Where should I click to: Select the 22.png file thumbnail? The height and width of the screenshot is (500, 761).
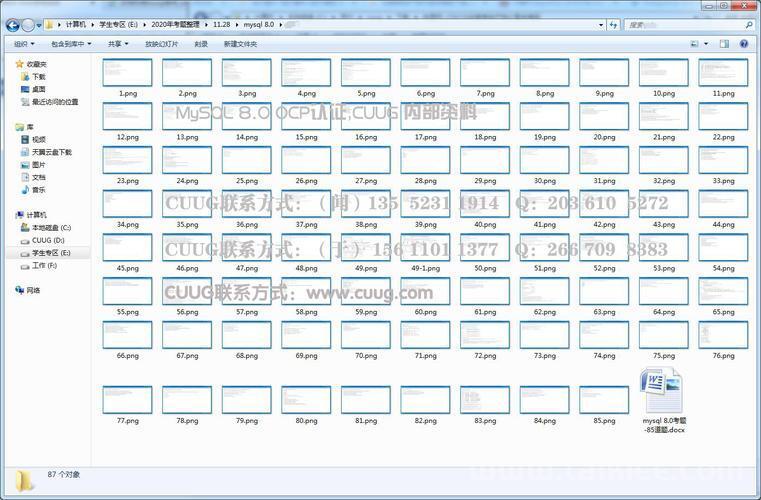[723, 117]
